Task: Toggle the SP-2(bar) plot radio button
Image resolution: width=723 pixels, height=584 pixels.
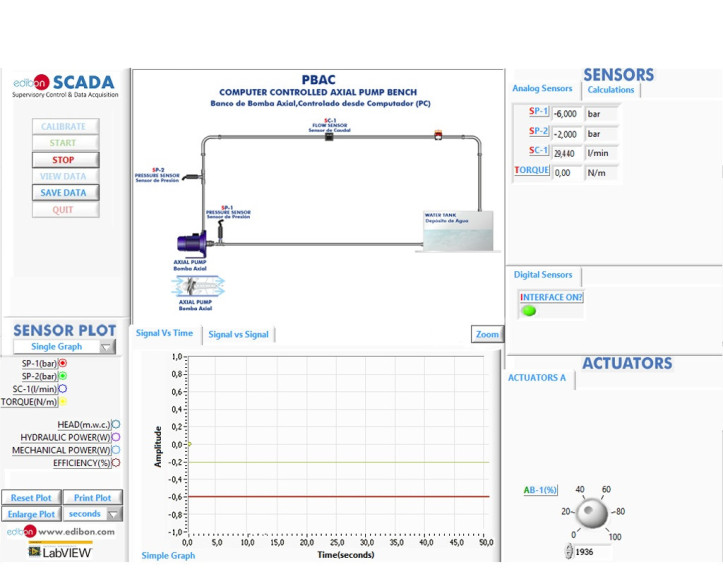Action: pyautogui.click(x=63, y=376)
